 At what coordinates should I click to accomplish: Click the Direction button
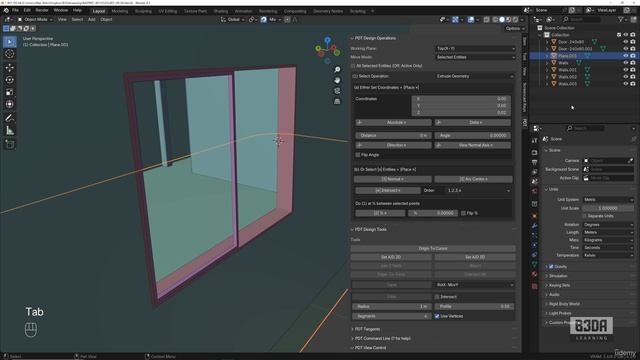393,145
